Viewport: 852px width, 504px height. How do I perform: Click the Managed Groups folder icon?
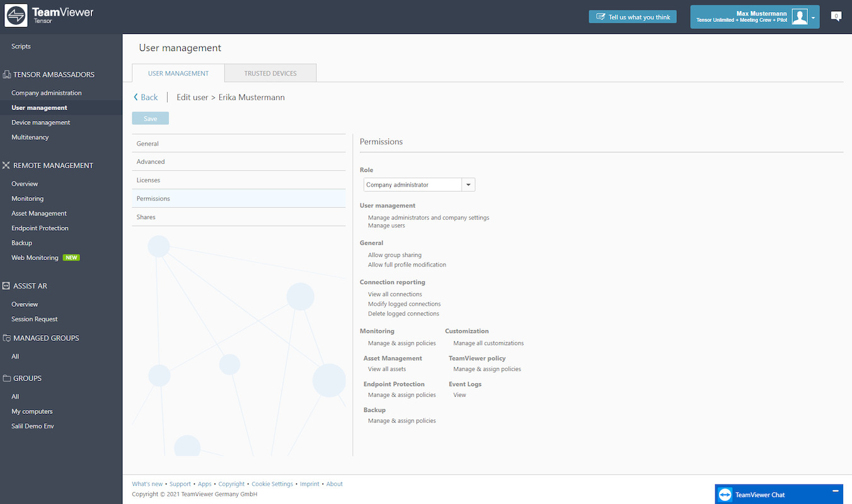pyautogui.click(x=6, y=338)
